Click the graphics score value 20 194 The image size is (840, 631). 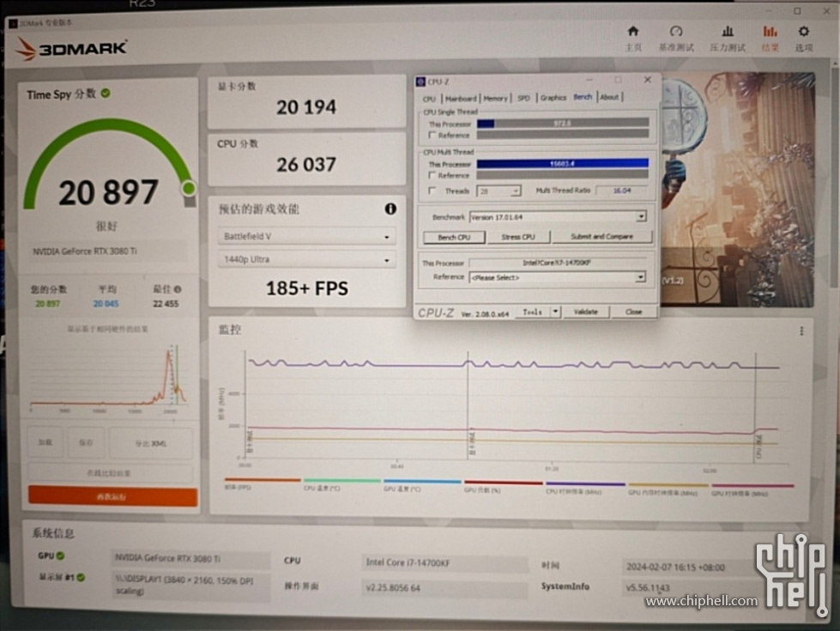[x=306, y=107]
